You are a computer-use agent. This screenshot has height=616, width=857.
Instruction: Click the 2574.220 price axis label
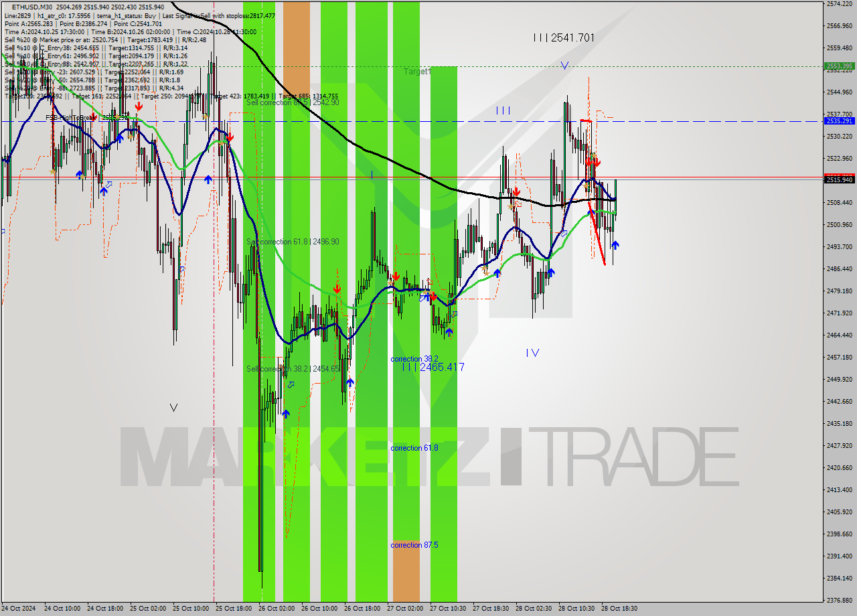(x=840, y=4)
